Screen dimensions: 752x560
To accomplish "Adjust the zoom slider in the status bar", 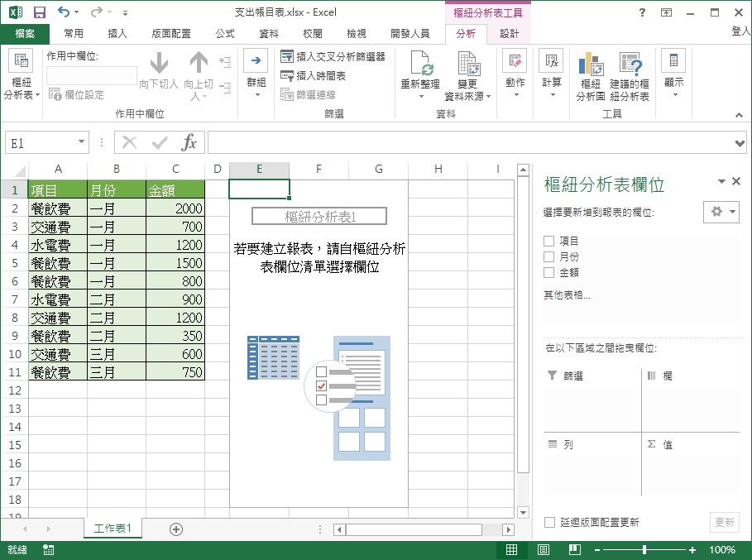I will [646, 548].
